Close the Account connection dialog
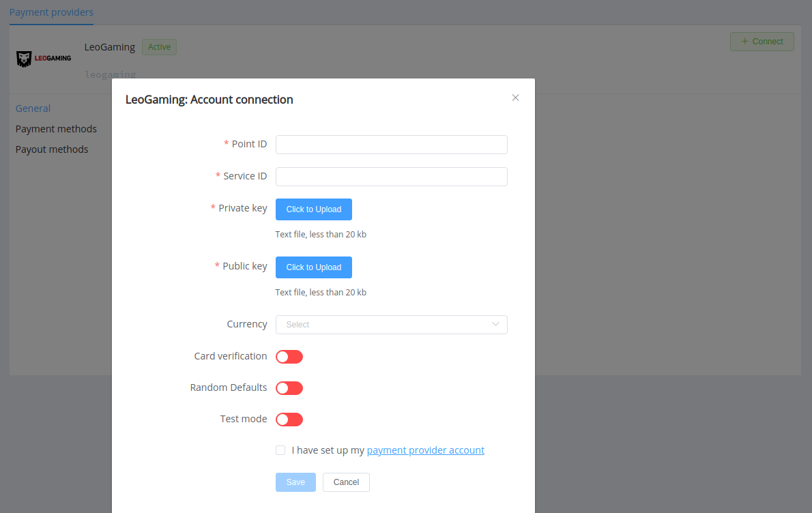The height and width of the screenshot is (513, 812). click(x=515, y=98)
